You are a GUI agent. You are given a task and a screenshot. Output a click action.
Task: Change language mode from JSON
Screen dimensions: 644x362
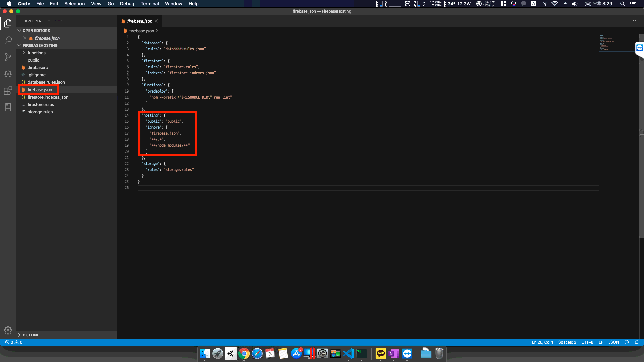click(x=613, y=342)
